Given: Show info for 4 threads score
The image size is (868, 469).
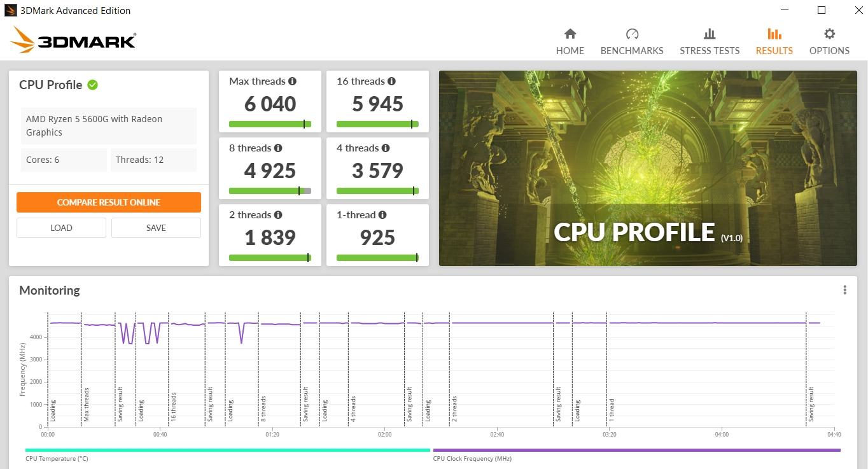Looking at the screenshot, I should 386,148.
